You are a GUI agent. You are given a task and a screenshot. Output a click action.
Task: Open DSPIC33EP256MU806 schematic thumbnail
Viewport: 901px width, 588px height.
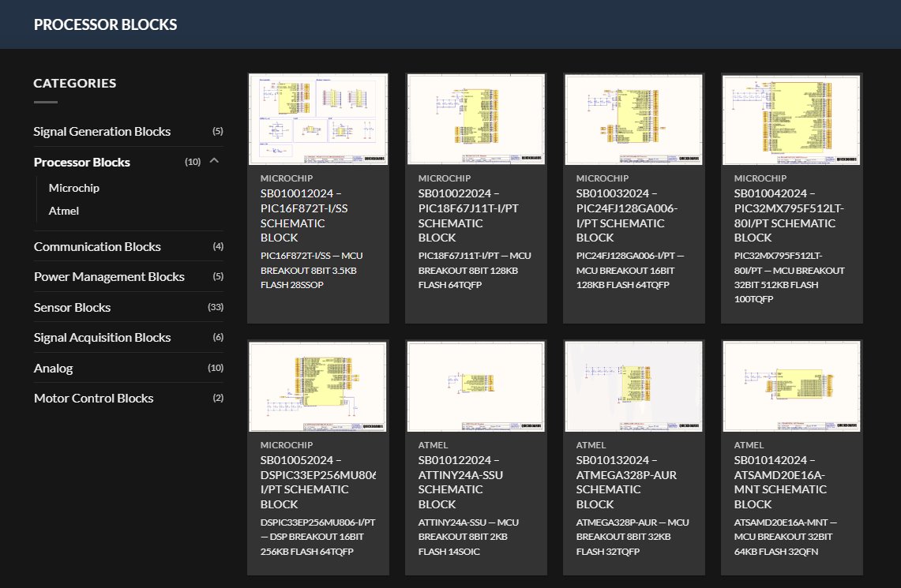coord(318,386)
